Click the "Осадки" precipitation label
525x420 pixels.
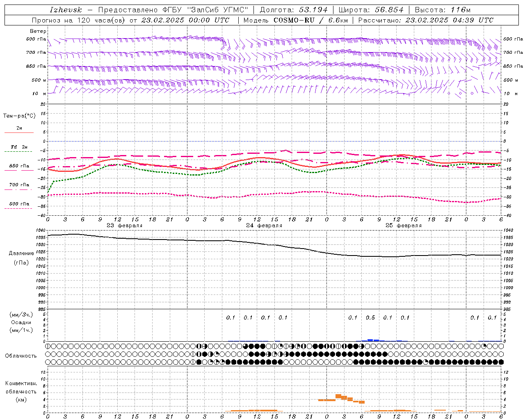coord(21,322)
